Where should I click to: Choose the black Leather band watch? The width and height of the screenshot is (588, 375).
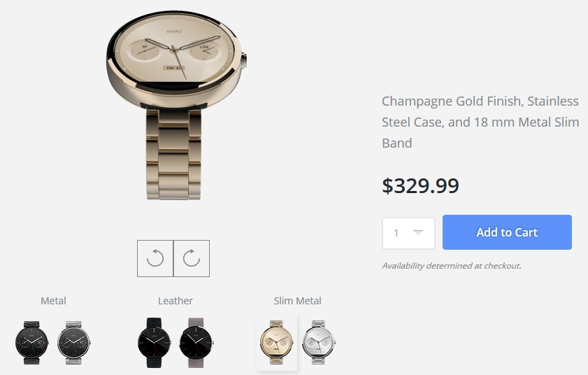coord(154,342)
